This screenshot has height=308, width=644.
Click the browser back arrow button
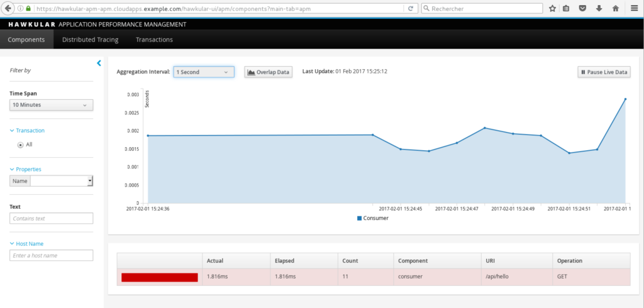8,8
